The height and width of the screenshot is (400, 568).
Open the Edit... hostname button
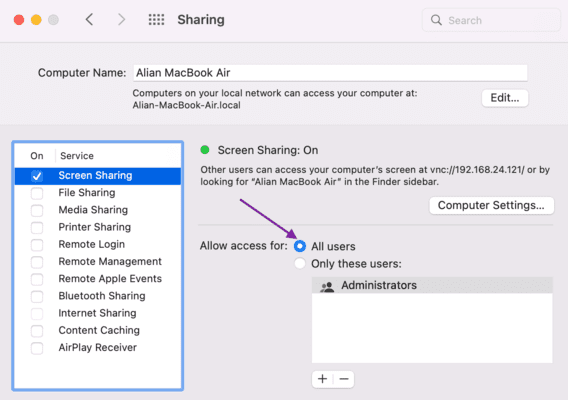(x=505, y=98)
